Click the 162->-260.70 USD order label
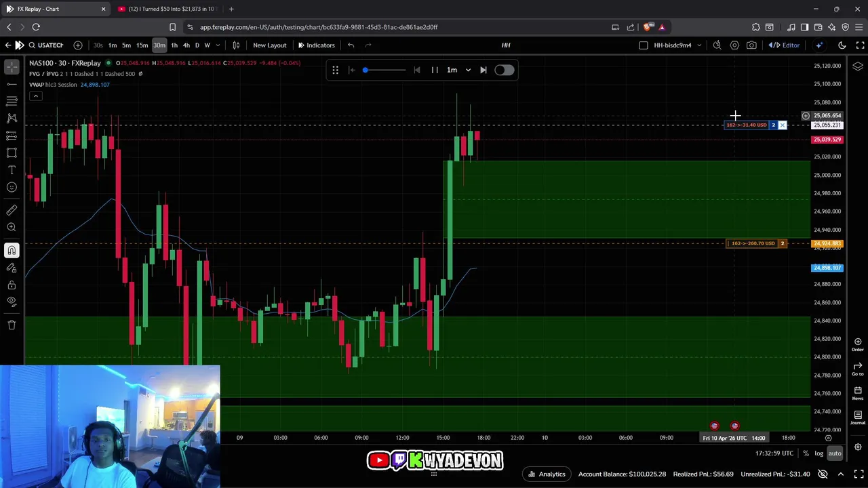The image size is (868, 488). pyautogui.click(x=753, y=243)
